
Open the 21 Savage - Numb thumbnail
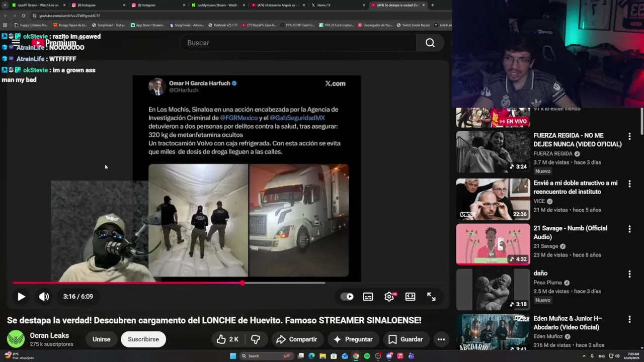click(493, 244)
